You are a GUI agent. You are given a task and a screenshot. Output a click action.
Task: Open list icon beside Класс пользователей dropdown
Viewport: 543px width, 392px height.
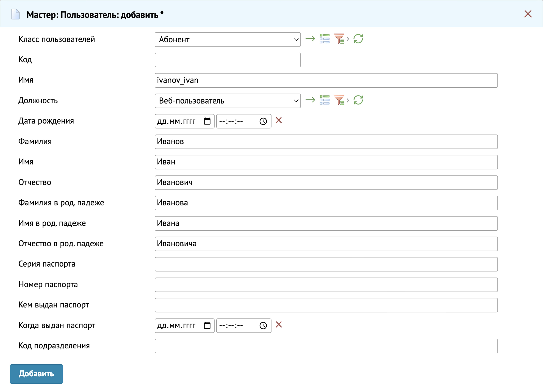coord(324,39)
